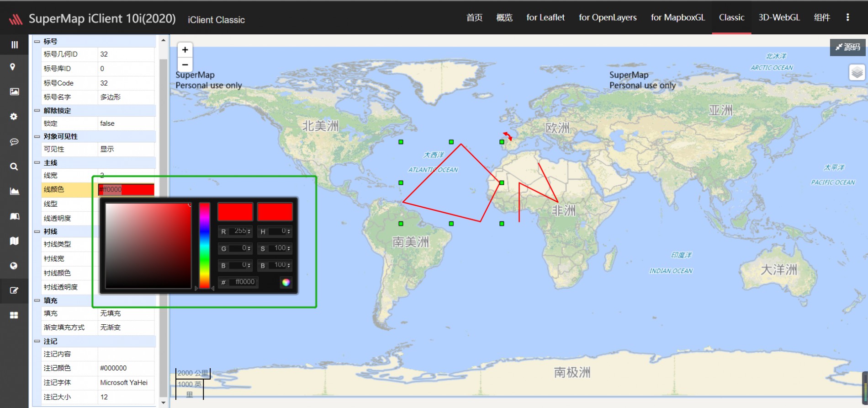Go to the 首页 nav item
868x408 pixels.
(474, 17)
